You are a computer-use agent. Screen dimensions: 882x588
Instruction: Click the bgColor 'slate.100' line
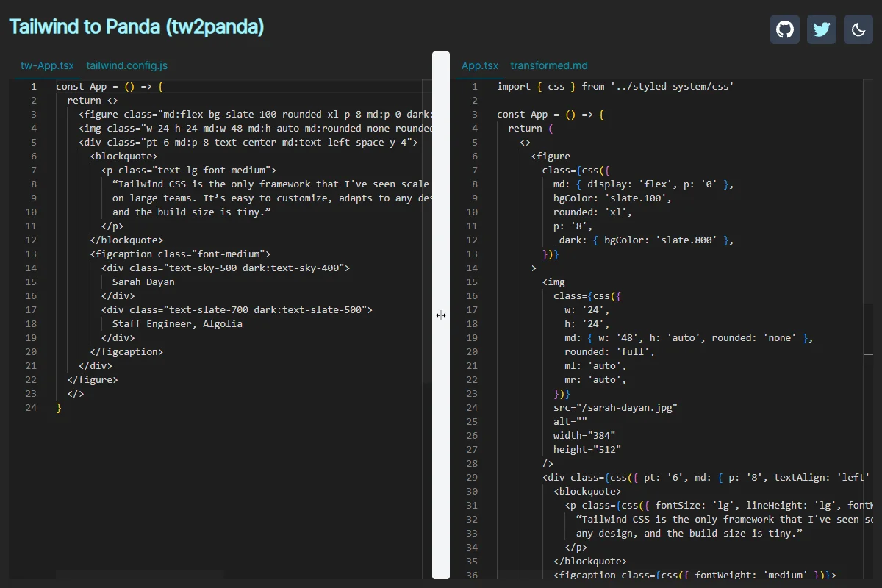(x=612, y=198)
